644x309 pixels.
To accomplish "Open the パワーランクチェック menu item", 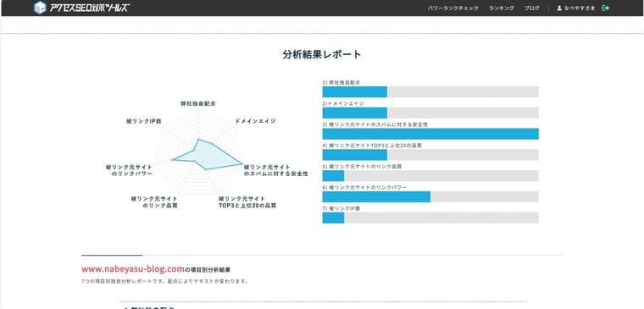I will click(x=453, y=8).
